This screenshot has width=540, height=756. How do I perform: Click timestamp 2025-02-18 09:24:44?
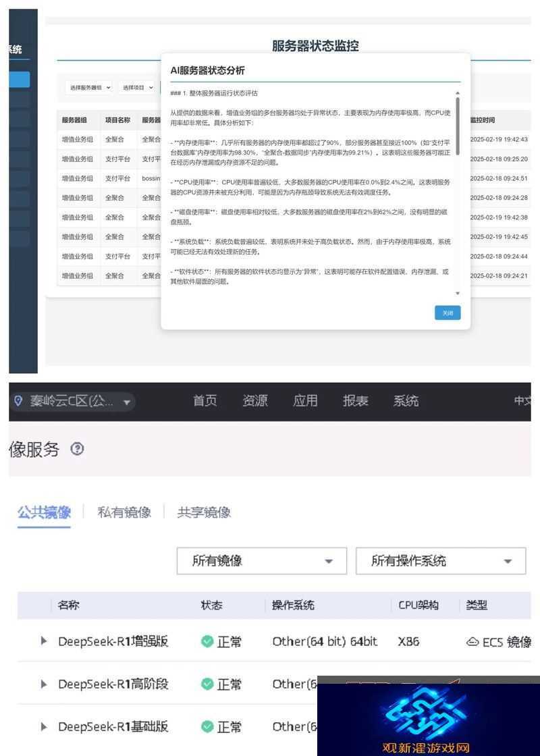[499, 256]
